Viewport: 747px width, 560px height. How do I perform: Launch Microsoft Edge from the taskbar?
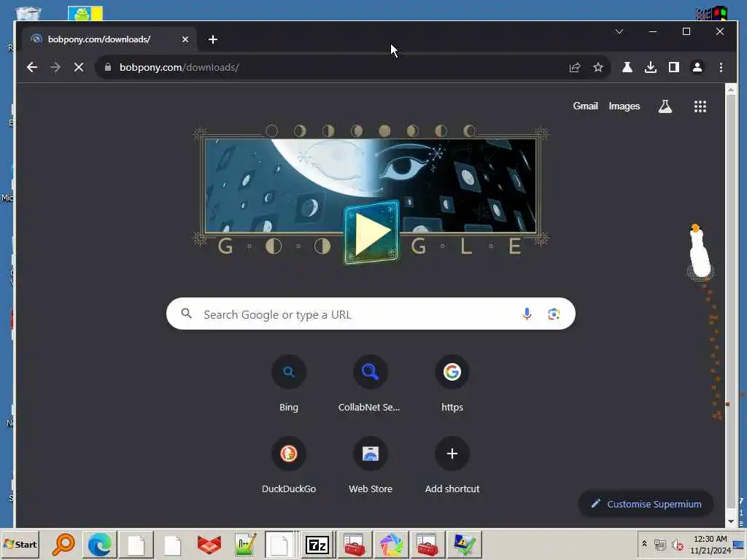click(x=99, y=544)
